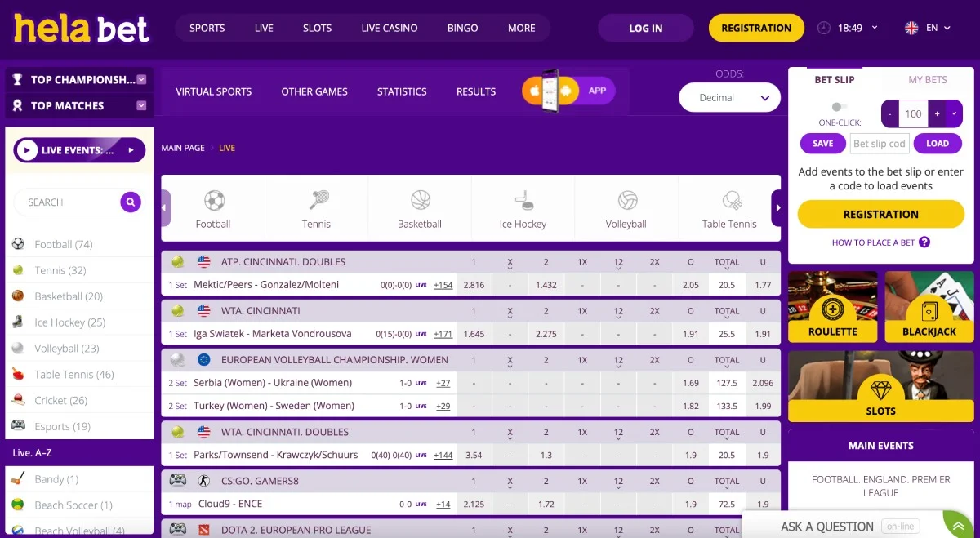Open the Decimal odds format dropdown
Screen dimensions: 980x538
pos(730,98)
